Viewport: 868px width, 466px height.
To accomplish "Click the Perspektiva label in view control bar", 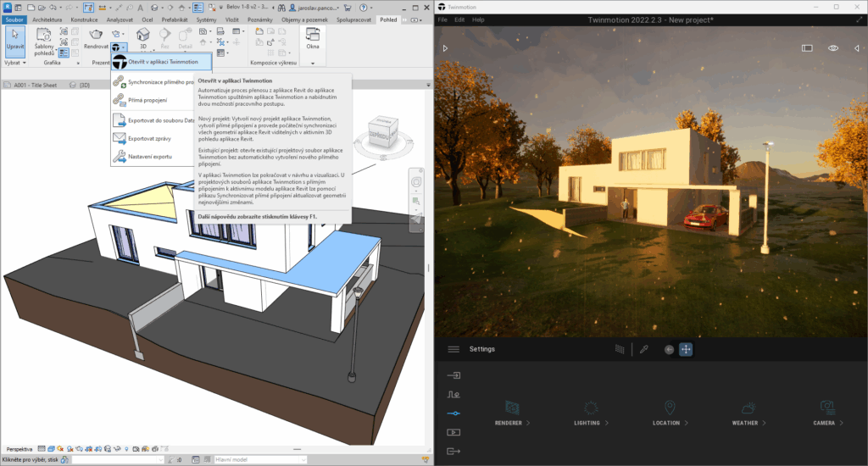I will (x=19, y=449).
